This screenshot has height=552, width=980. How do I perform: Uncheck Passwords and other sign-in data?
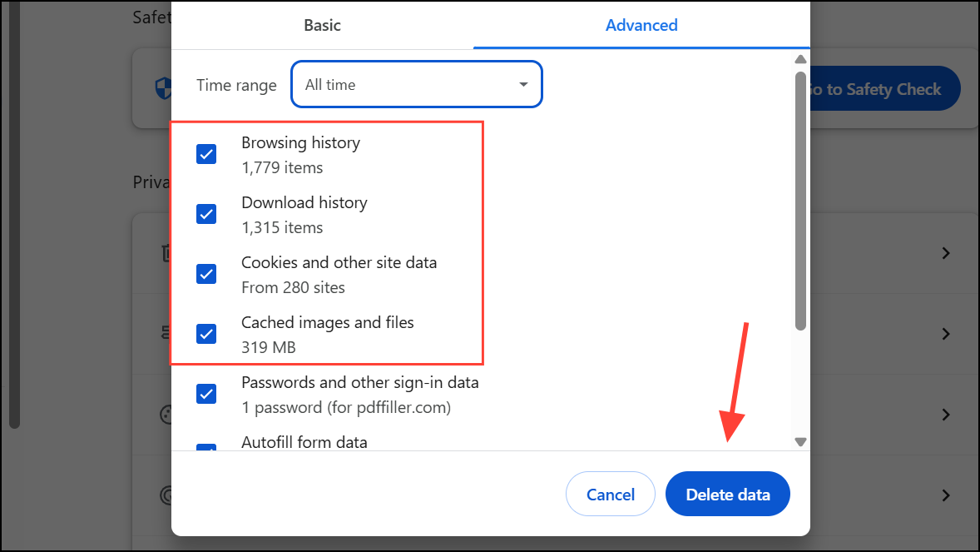click(206, 394)
